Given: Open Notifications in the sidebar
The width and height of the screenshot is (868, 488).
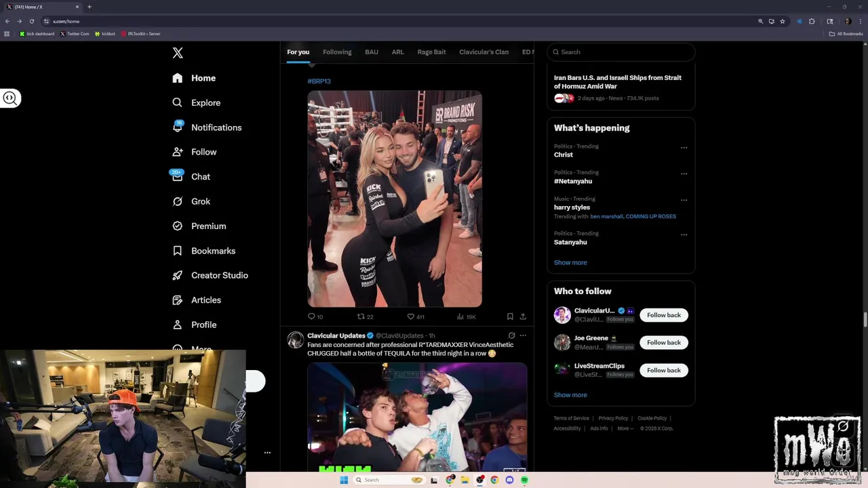Looking at the screenshot, I should pyautogui.click(x=207, y=127).
